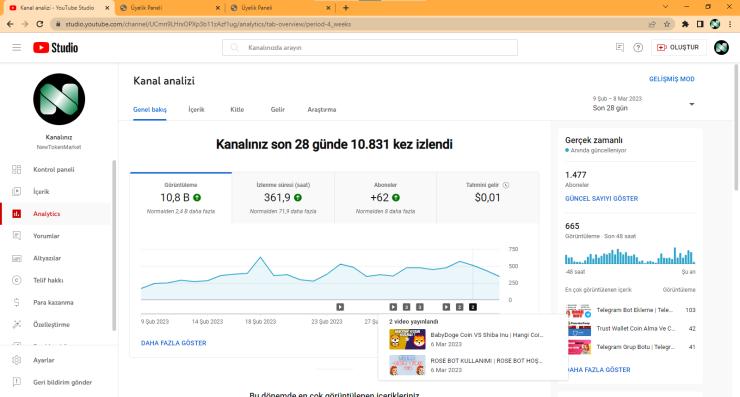Click the sidebar vertical scrollbar
740x397 pixels.
coord(114,245)
